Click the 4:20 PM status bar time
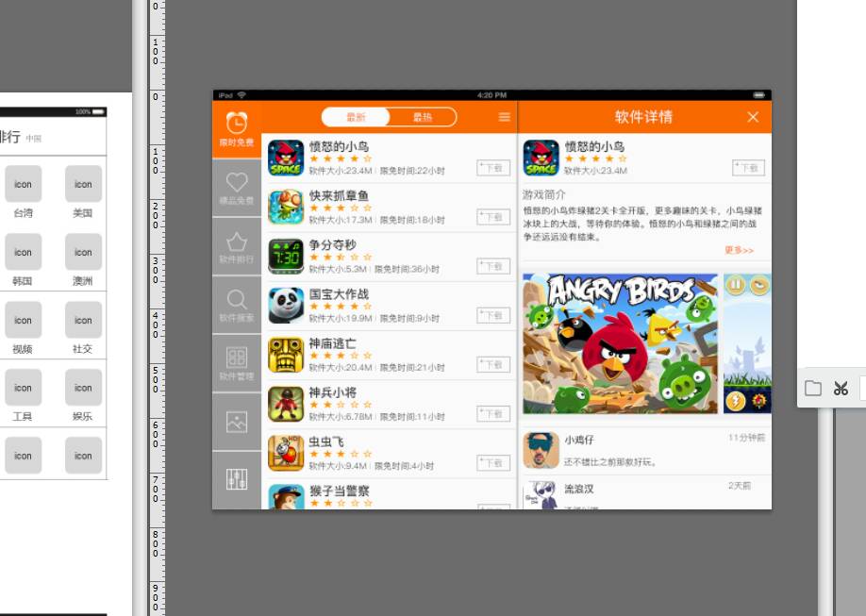This screenshot has height=616, width=866. coord(491,95)
